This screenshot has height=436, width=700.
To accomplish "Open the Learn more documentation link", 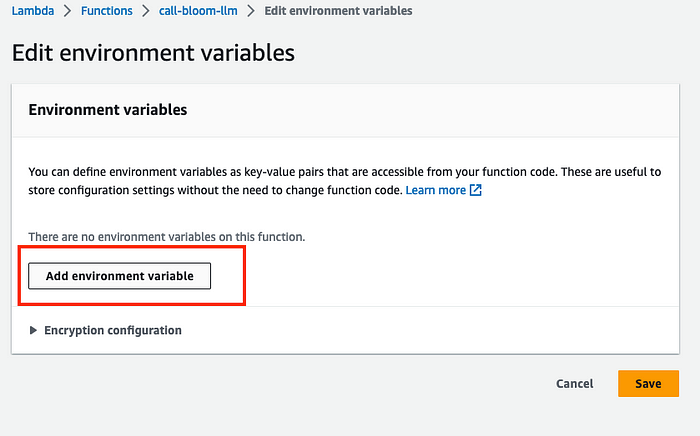I will [435, 190].
